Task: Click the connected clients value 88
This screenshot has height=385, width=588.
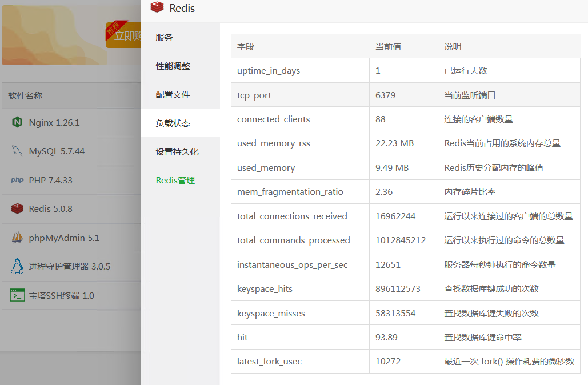Action: pos(380,119)
